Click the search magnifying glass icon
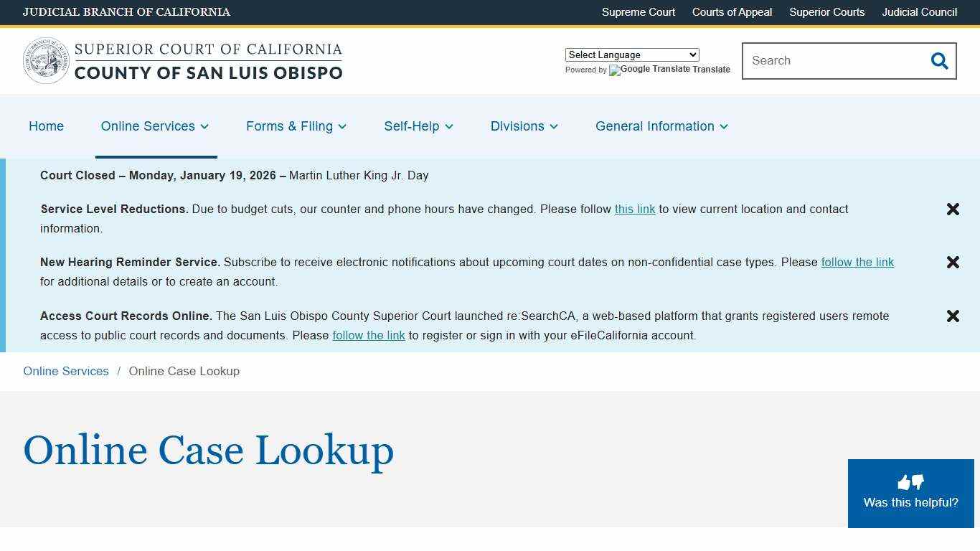 pos(939,61)
